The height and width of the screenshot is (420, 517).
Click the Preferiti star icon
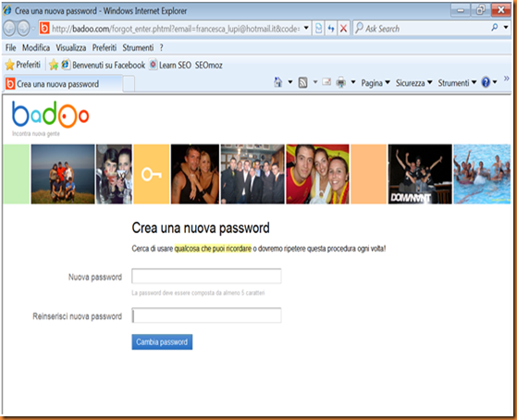click(9, 65)
